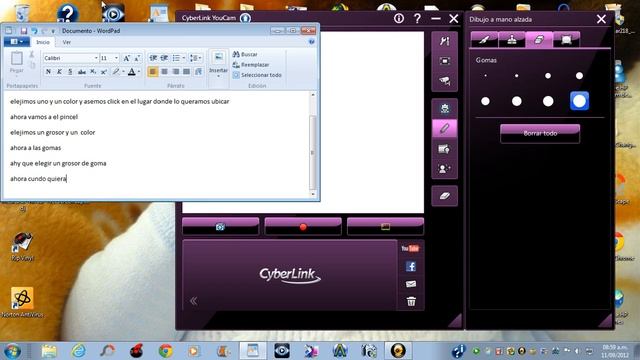The height and width of the screenshot is (360, 640).
Task: Switch to the stamp tab in Dibujo panel
Action: (512, 40)
